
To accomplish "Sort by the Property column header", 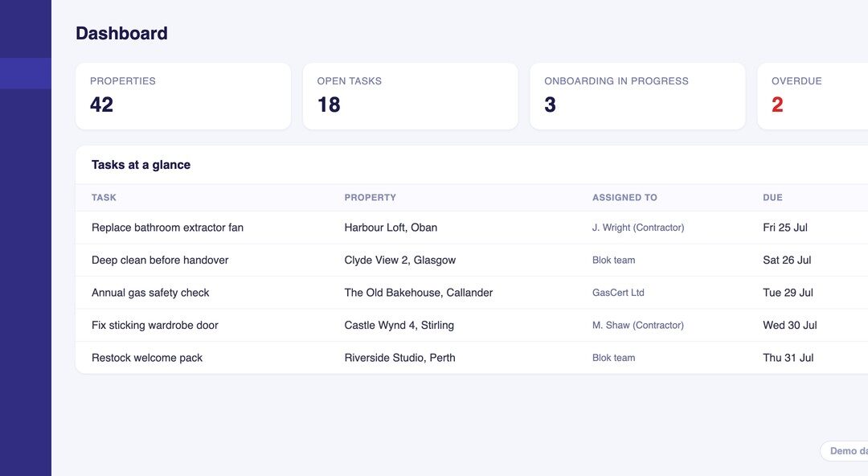I will point(371,197).
